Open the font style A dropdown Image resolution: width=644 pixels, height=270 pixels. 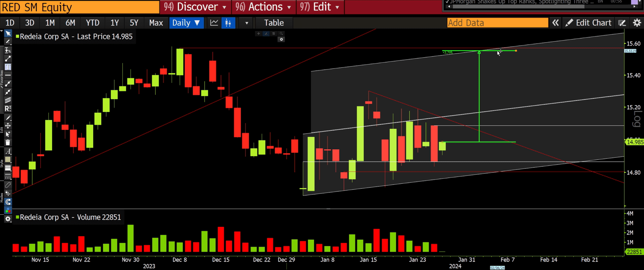tap(8, 151)
